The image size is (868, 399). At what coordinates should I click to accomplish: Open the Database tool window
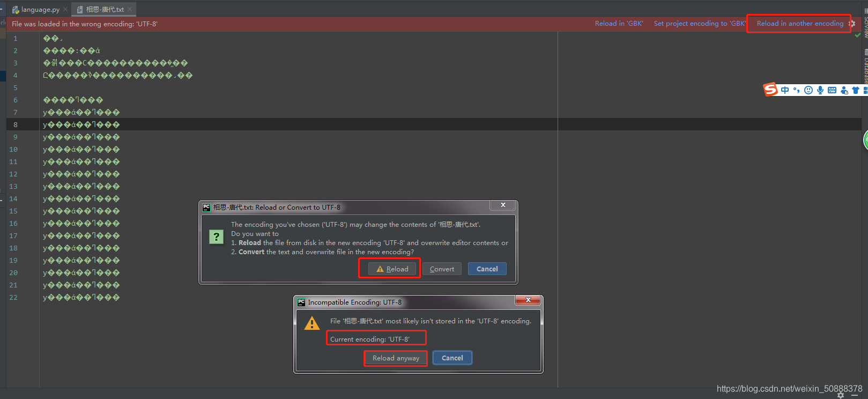pos(865,65)
